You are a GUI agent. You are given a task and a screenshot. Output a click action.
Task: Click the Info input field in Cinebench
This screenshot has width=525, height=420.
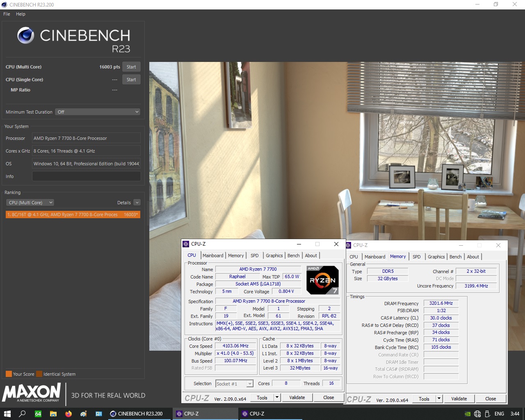(86, 176)
